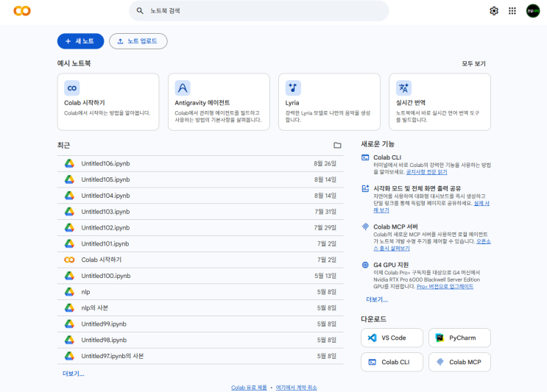
Task: Click the Colab CLI terminal icon in 새로운 기능
Action: pos(365,157)
